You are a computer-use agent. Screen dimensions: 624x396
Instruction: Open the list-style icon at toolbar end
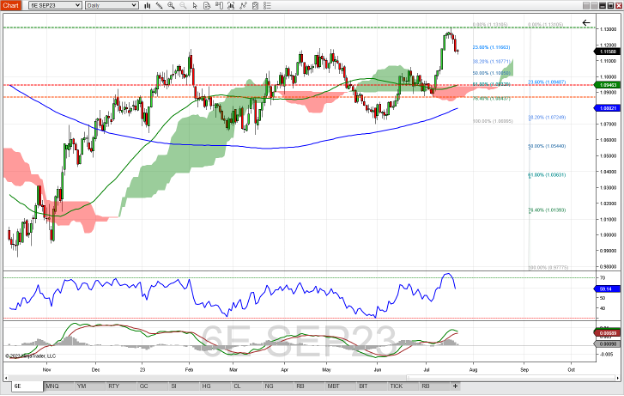pos(267,6)
